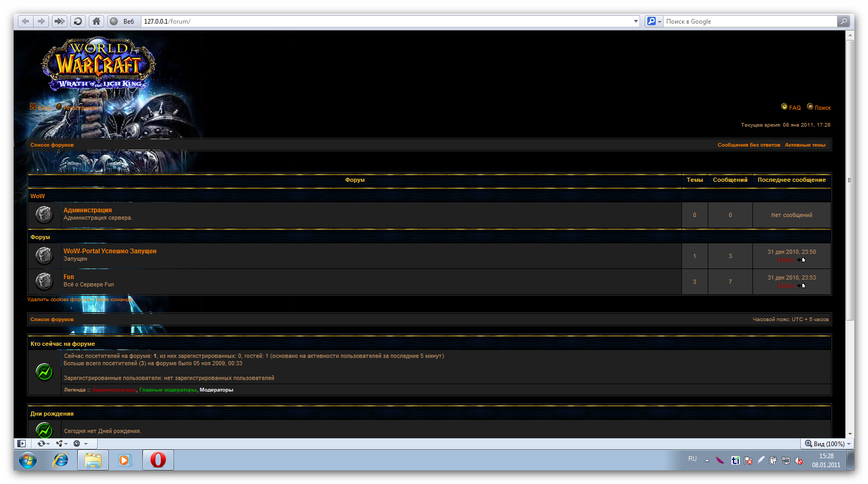The width and height of the screenshot is (868, 484).
Task: Open the Windows Start menu orb
Action: (28, 461)
